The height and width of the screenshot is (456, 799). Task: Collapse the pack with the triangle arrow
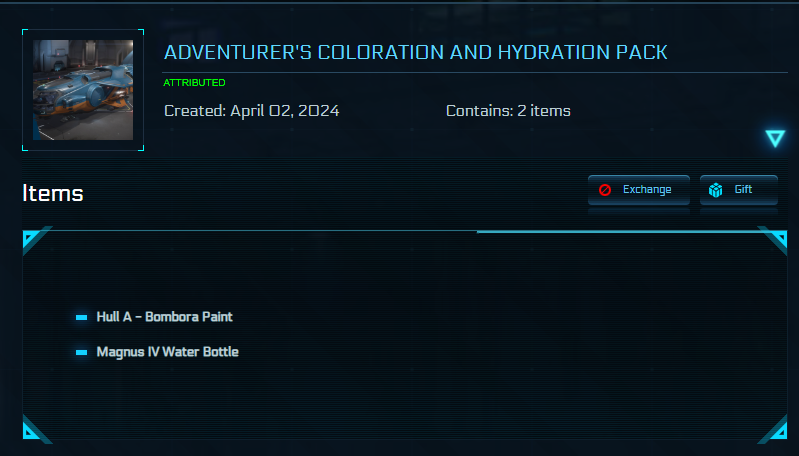pyautogui.click(x=775, y=139)
